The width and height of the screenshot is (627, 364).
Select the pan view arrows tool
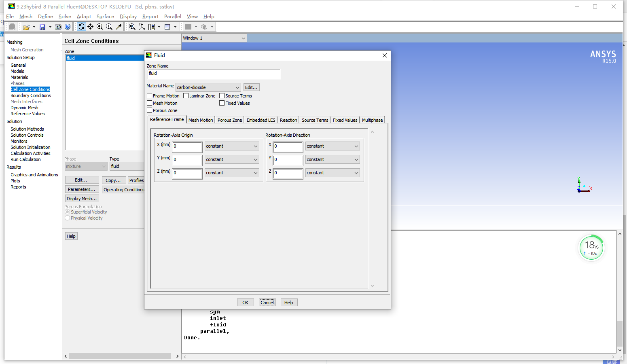(91, 27)
